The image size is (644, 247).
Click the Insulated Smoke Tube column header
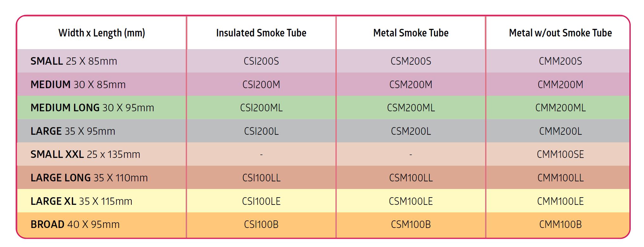click(x=261, y=33)
